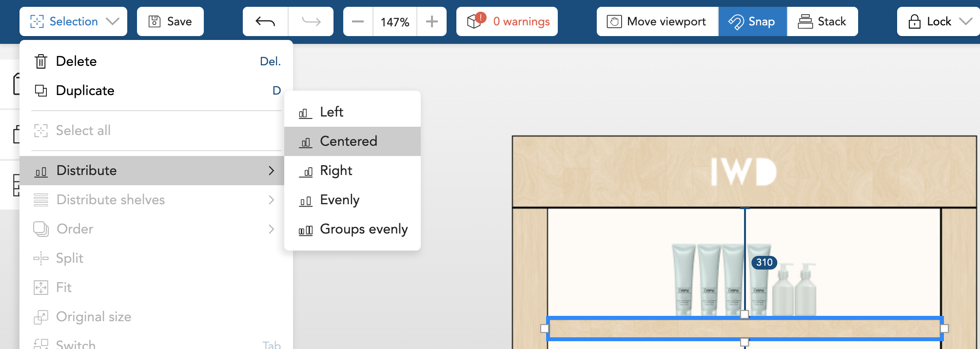
Task: Click the undo arrow icon
Action: pos(265,21)
